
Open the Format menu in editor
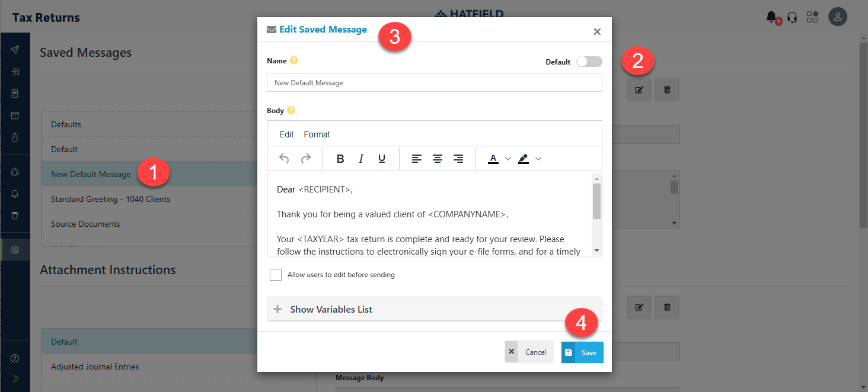pyautogui.click(x=317, y=134)
